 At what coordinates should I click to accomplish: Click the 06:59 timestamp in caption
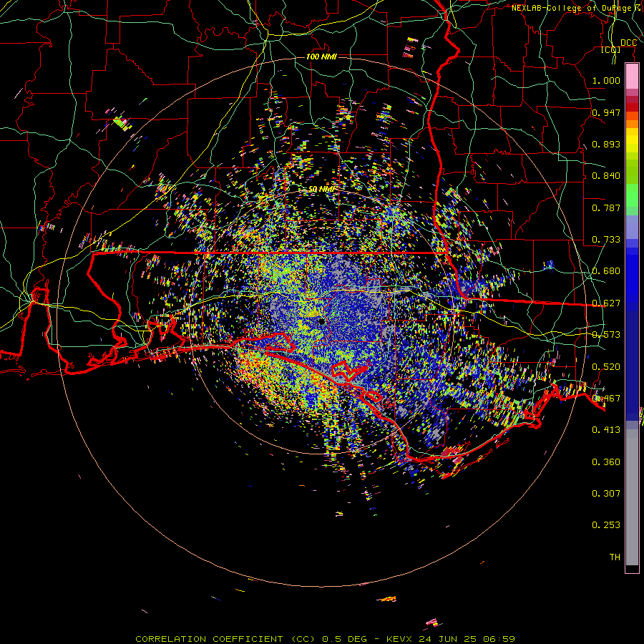(x=499, y=639)
